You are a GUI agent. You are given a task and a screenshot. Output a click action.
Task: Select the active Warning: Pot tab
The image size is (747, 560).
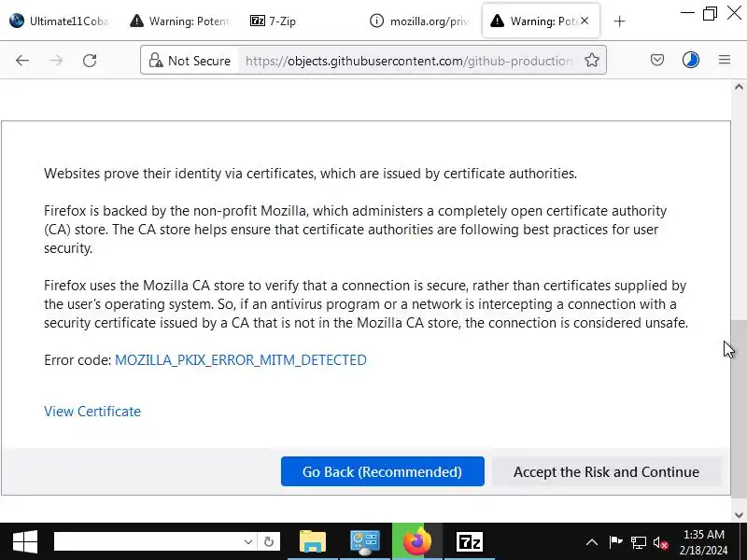point(541,21)
